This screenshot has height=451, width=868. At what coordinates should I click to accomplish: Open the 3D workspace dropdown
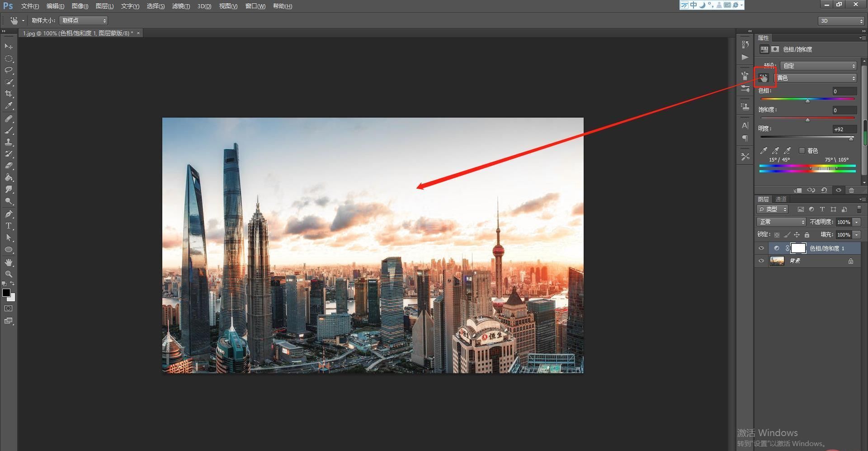(x=841, y=21)
